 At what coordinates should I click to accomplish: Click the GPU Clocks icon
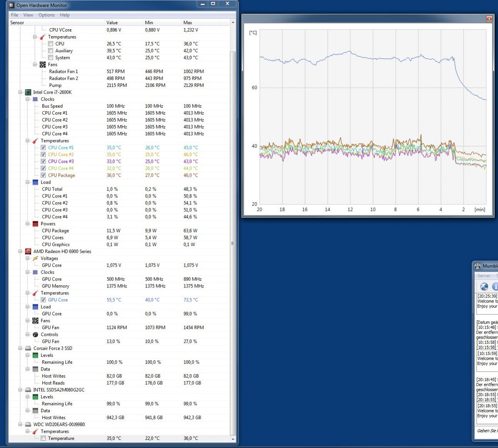click(x=35, y=272)
